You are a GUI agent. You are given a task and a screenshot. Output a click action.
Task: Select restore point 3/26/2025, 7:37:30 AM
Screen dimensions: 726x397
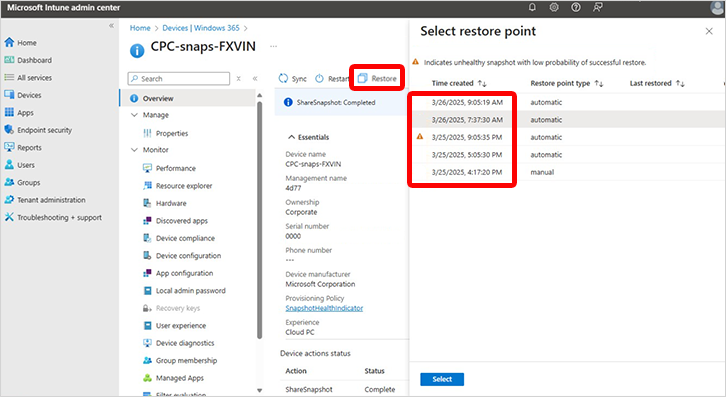pyautogui.click(x=568, y=120)
